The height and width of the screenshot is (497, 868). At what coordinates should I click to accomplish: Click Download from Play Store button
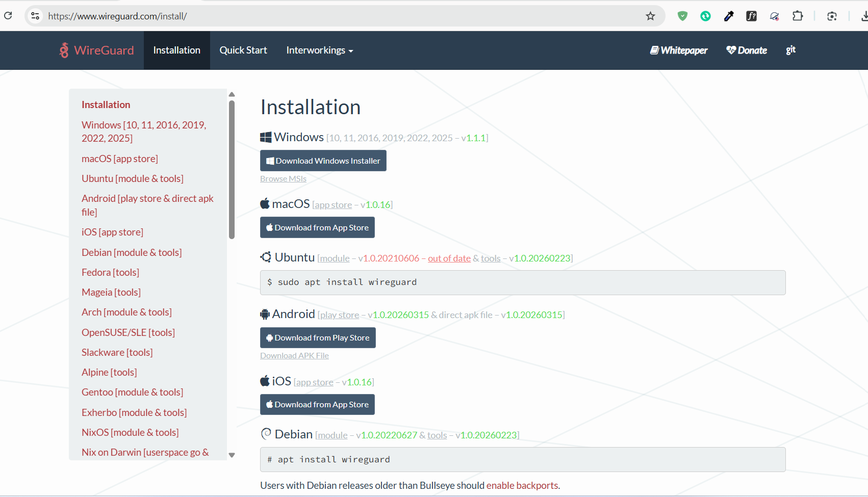(318, 337)
